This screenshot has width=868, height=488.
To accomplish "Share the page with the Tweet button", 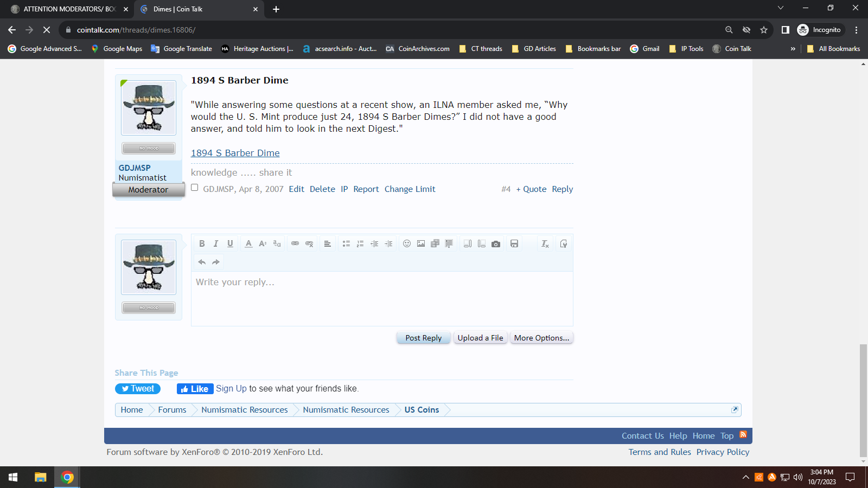I will pos(138,389).
